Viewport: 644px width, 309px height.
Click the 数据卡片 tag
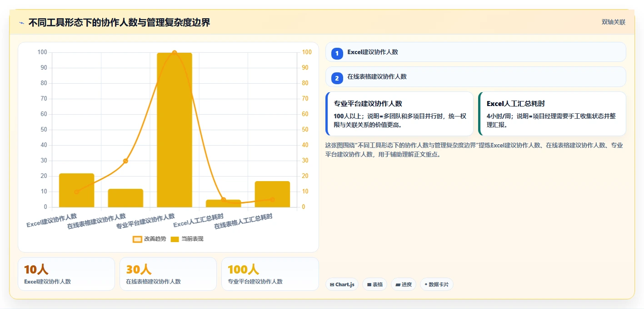point(437,284)
